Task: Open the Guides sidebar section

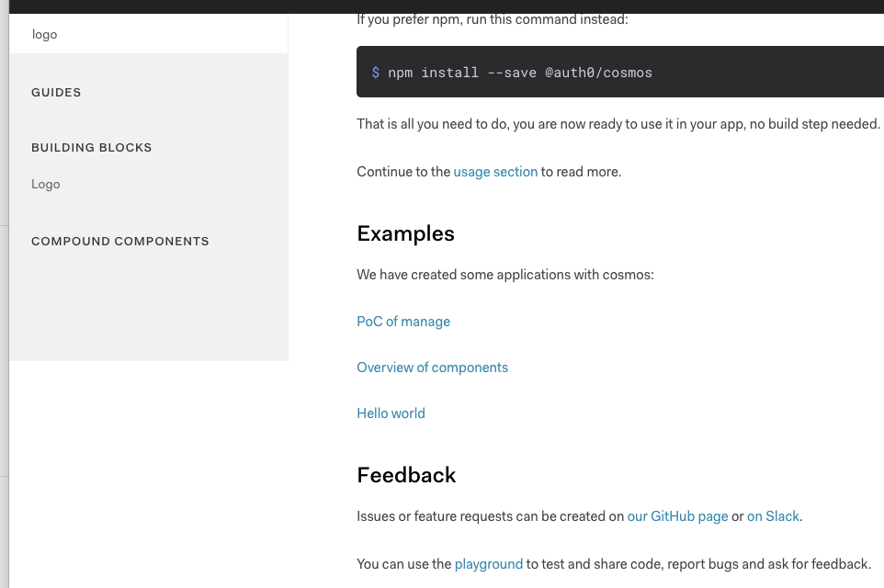Action: click(56, 93)
